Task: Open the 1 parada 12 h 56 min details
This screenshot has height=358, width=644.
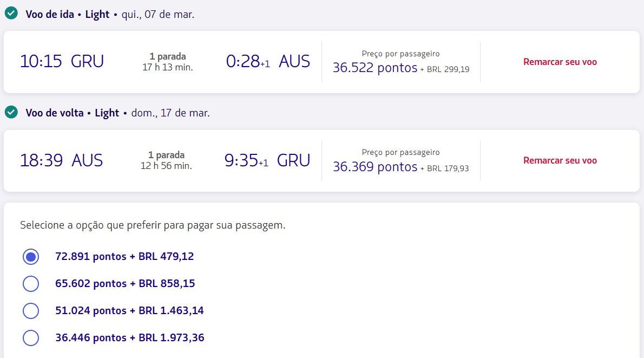Action: click(x=166, y=160)
